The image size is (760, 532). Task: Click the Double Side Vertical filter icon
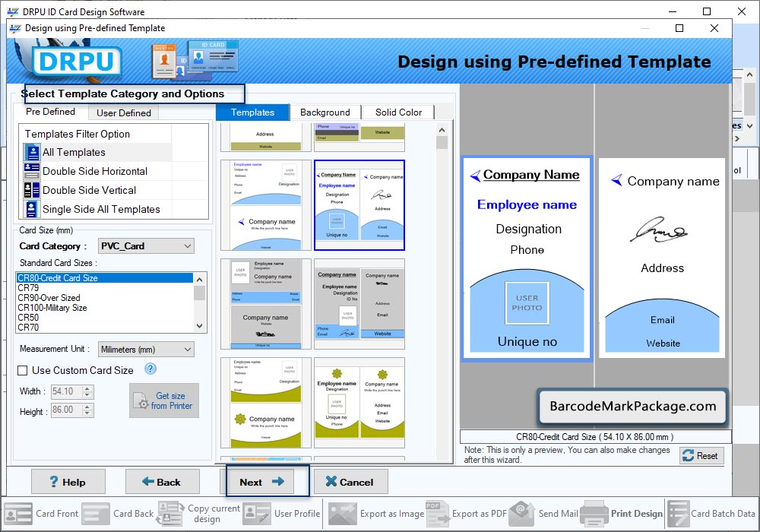(x=32, y=190)
